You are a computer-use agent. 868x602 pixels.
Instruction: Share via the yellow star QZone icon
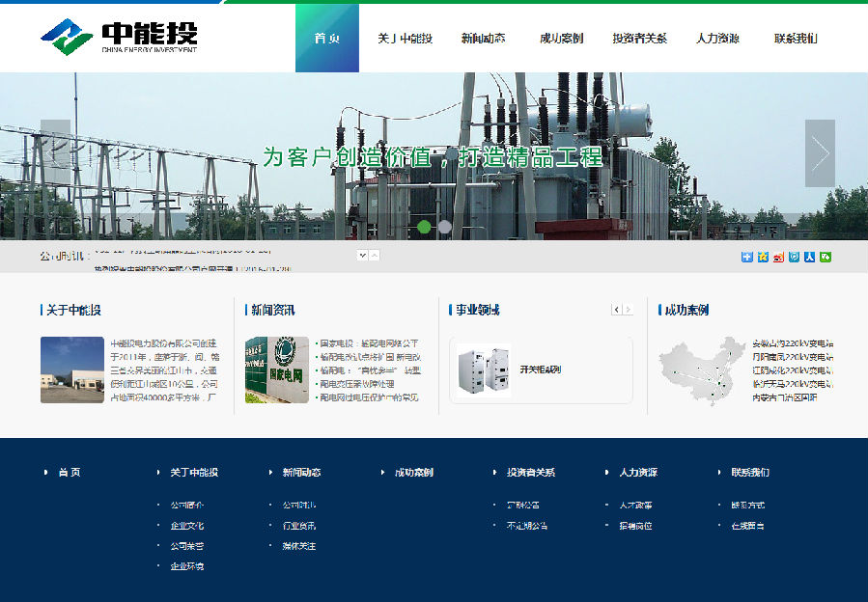click(763, 257)
